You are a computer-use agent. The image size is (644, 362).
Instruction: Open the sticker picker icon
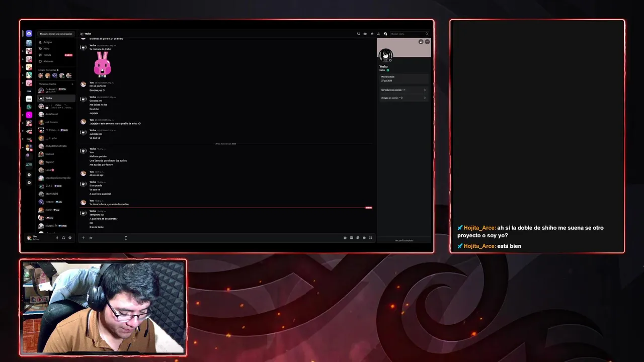click(x=358, y=238)
